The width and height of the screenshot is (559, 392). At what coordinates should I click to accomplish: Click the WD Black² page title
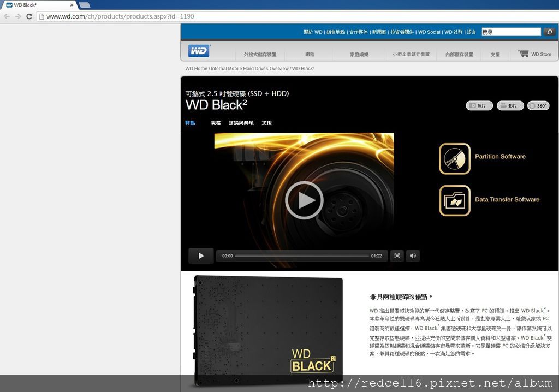(x=216, y=105)
